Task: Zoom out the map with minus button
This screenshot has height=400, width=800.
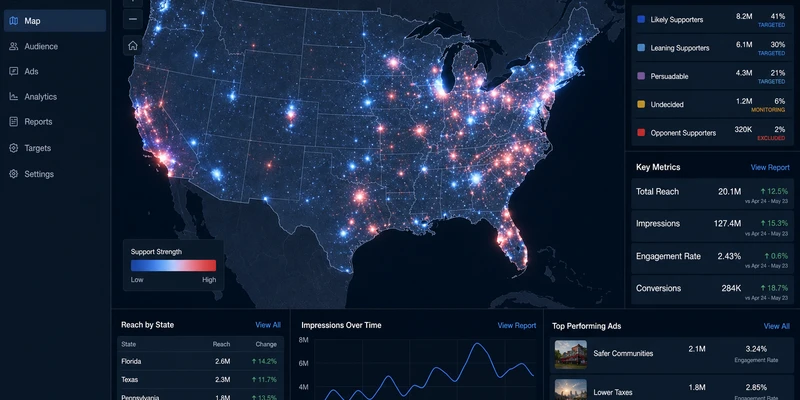Action: pyautogui.click(x=133, y=19)
